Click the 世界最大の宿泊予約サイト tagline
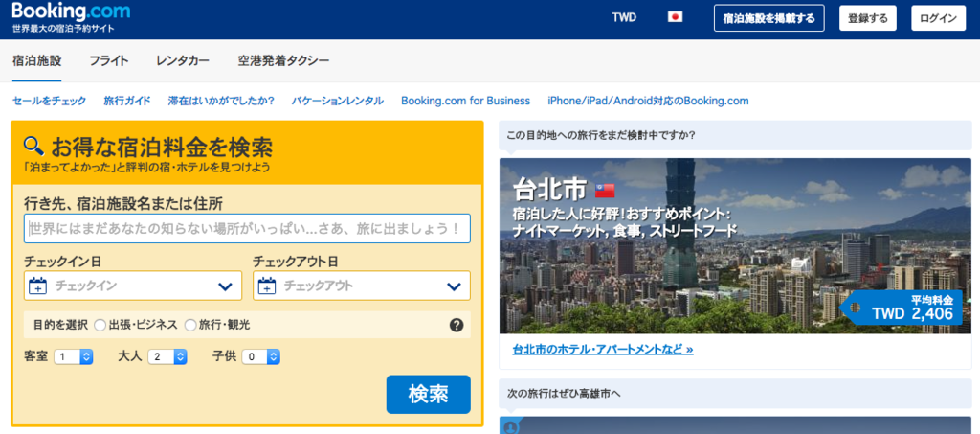This screenshot has width=980, height=434. (x=63, y=29)
